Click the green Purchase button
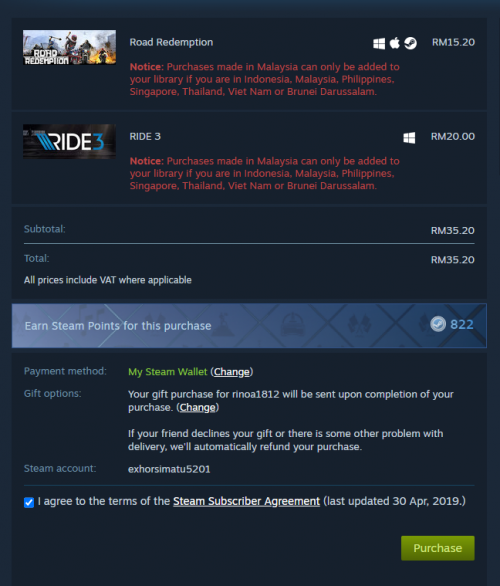Screen dimensions: 500x586 click(x=438, y=548)
